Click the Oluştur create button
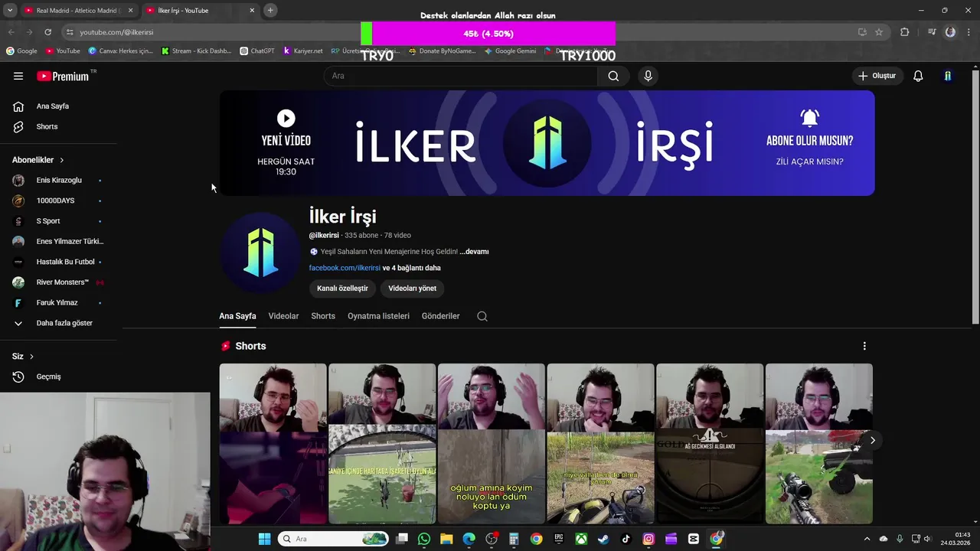 pos(877,76)
